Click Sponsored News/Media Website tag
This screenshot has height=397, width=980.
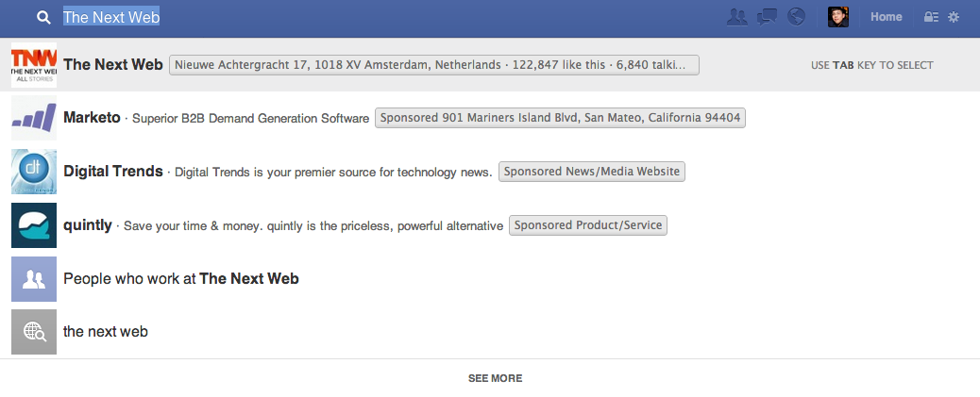591,171
